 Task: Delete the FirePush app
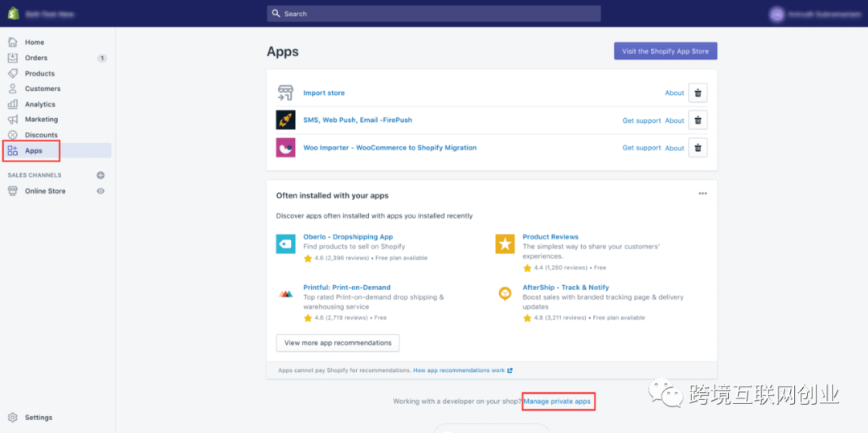(x=698, y=120)
